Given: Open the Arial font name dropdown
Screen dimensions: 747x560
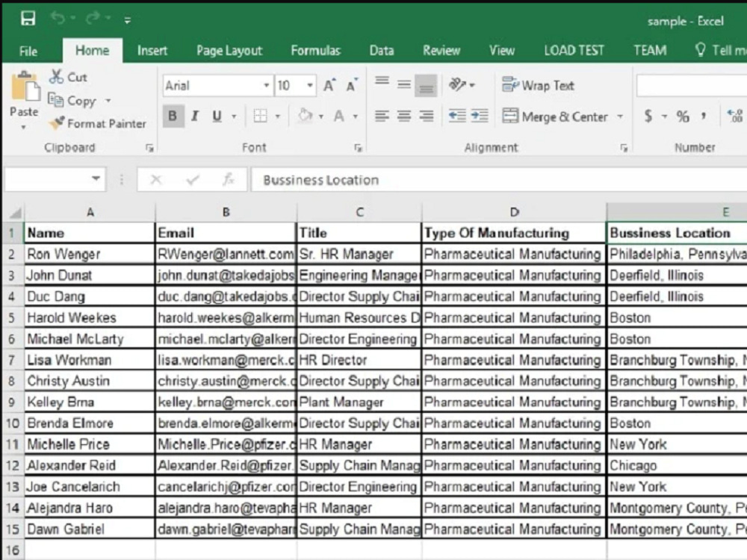Looking at the screenshot, I should tap(267, 86).
